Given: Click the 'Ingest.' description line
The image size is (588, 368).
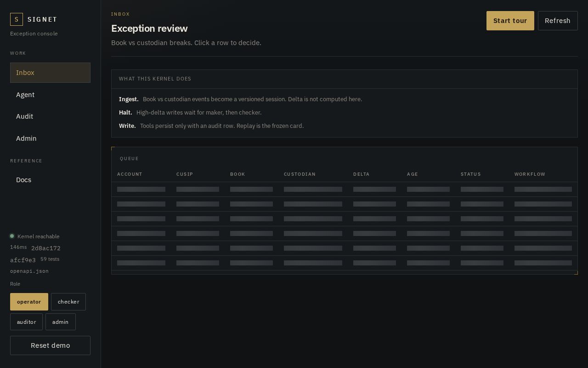Looking at the screenshot, I should (240, 99).
